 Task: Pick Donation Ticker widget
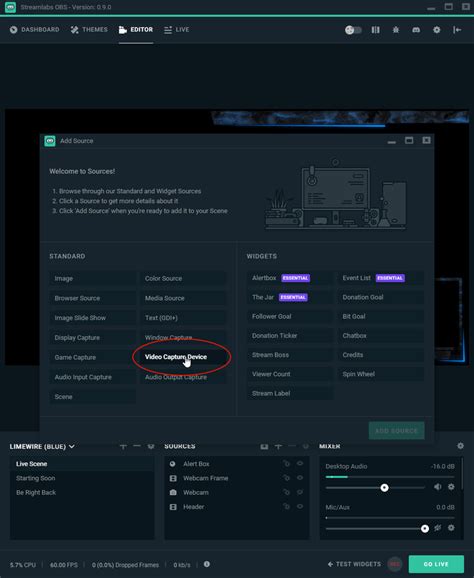tap(290, 335)
